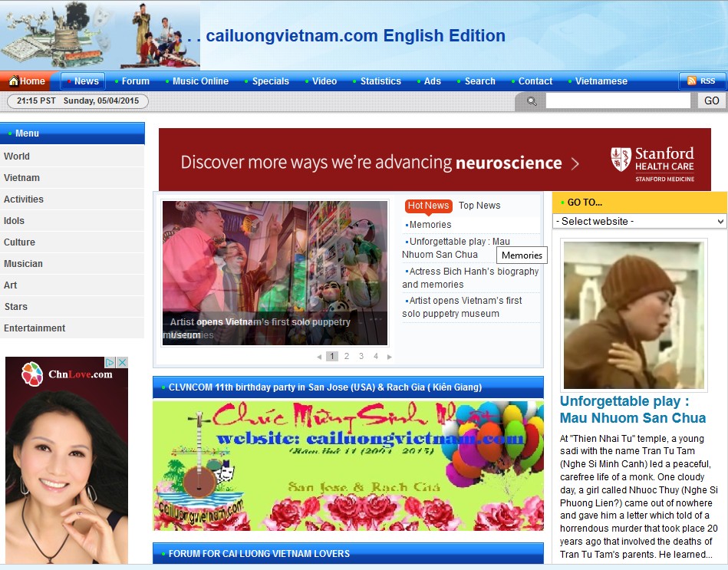Click the GO search button
This screenshot has height=570, width=728.
711,100
